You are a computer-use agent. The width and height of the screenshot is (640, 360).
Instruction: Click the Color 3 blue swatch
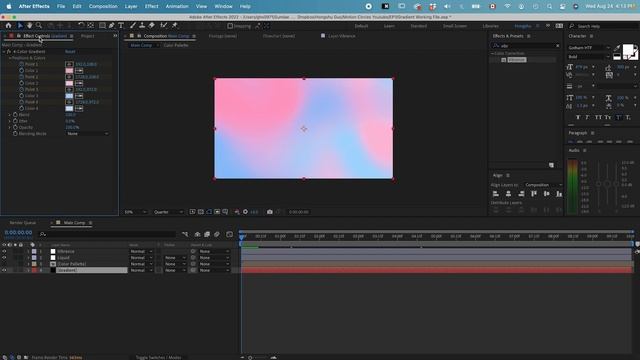pos(69,96)
